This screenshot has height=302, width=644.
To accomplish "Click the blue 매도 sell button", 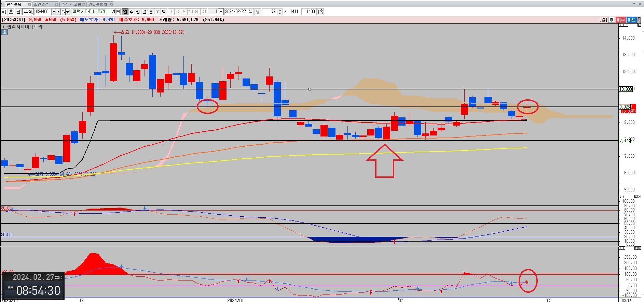I will point(632,20).
